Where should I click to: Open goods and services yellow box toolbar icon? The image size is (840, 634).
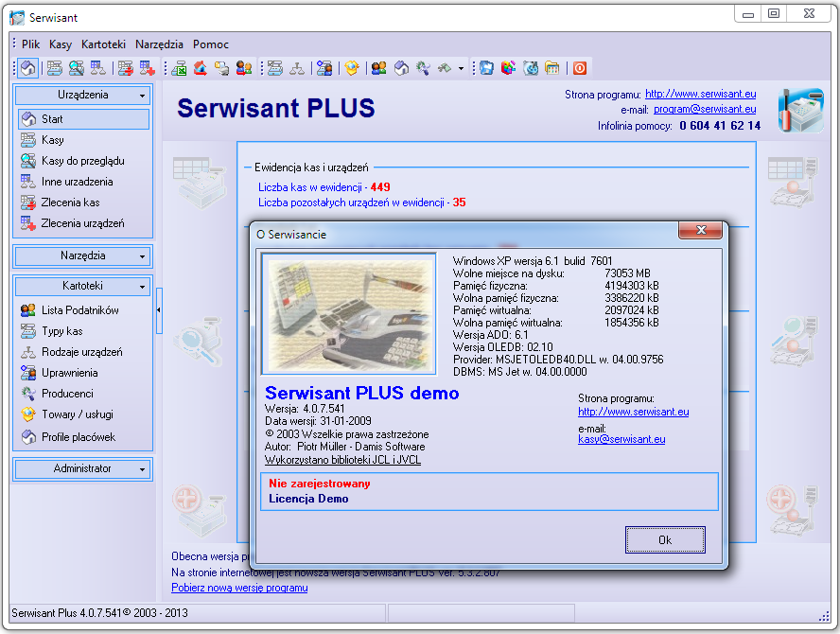(352, 68)
